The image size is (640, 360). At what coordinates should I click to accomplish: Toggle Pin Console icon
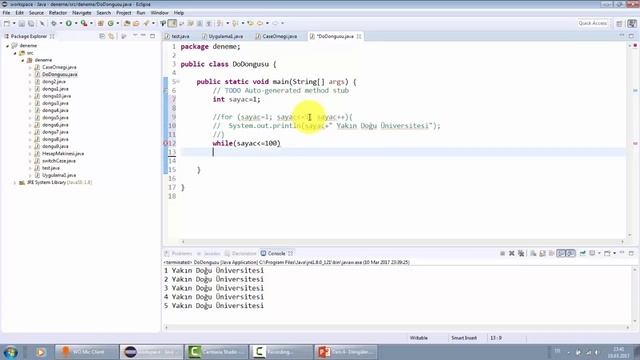click(x=583, y=253)
